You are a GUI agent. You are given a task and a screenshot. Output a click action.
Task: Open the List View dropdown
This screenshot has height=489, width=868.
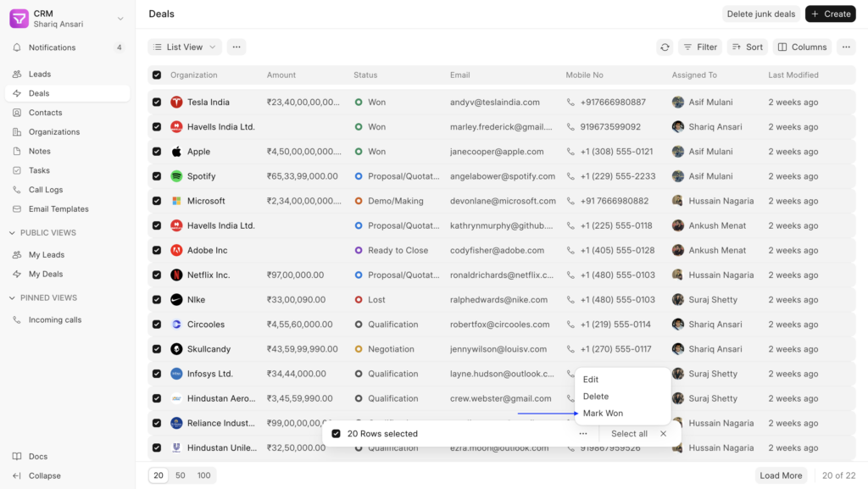[185, 47]
